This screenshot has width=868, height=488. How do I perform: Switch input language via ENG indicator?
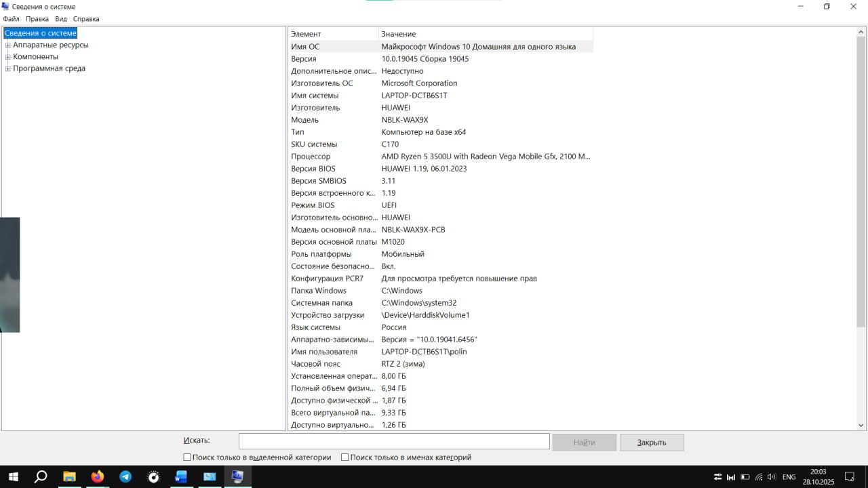point(789,477)
